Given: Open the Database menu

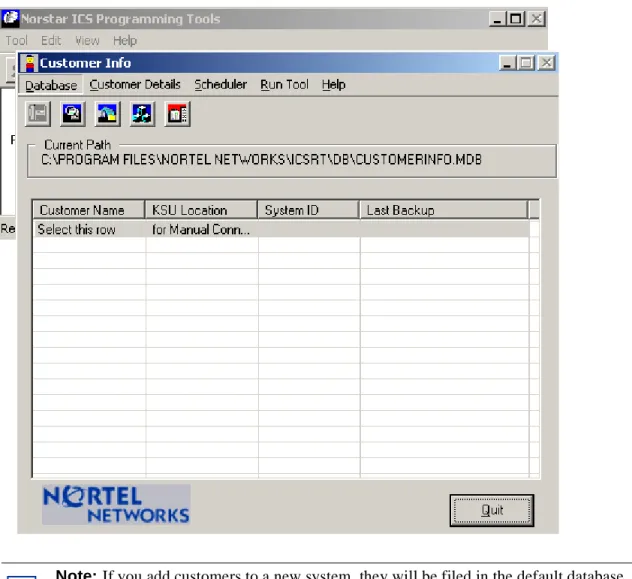Looking at the screenshot, I should click(51, 85).
